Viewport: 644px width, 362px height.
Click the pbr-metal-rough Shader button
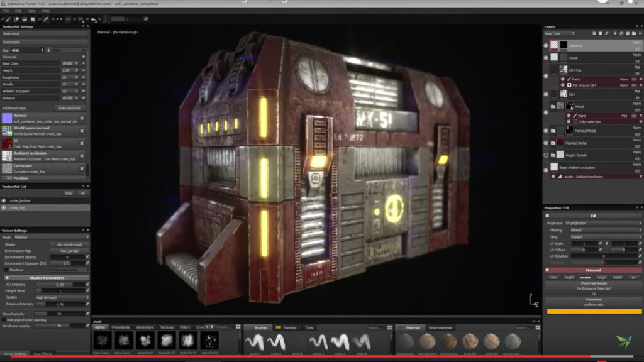pyautogui.click(x=69, y=244)
